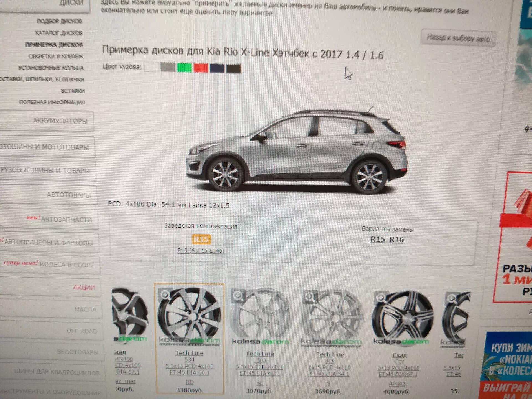Select the white body color swatch
532x399 pixels.
coord(152,67)
